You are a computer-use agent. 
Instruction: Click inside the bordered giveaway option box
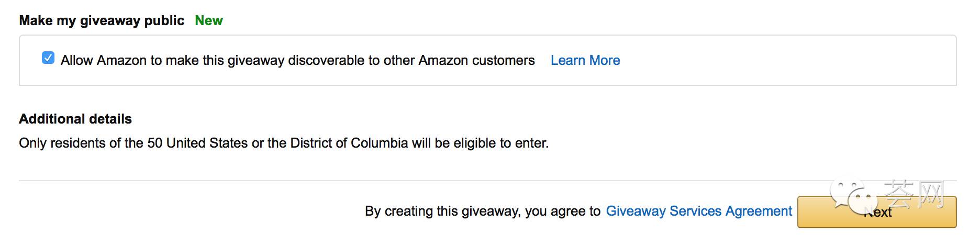pyautogui.click(x=487, y=60)
